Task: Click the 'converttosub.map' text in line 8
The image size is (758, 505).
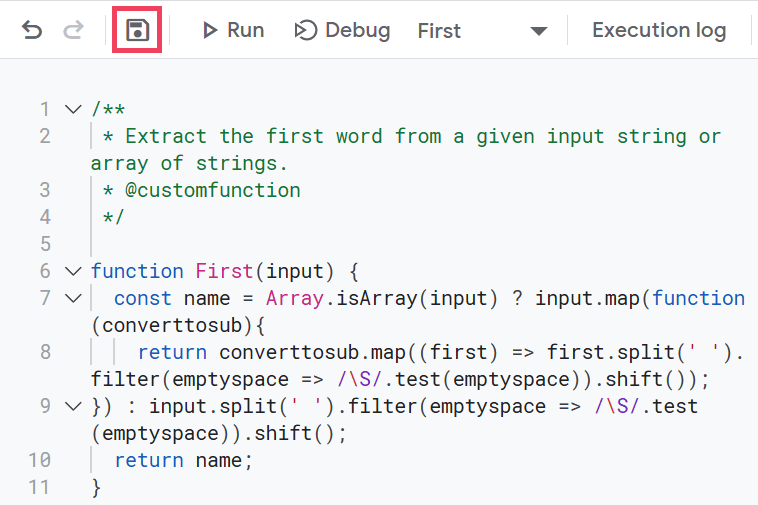Action: pyautogui.click(x=312, y=352)
